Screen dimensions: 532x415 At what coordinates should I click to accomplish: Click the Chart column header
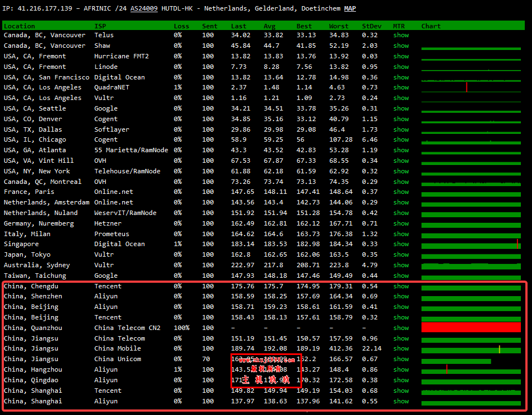[431, 26]
